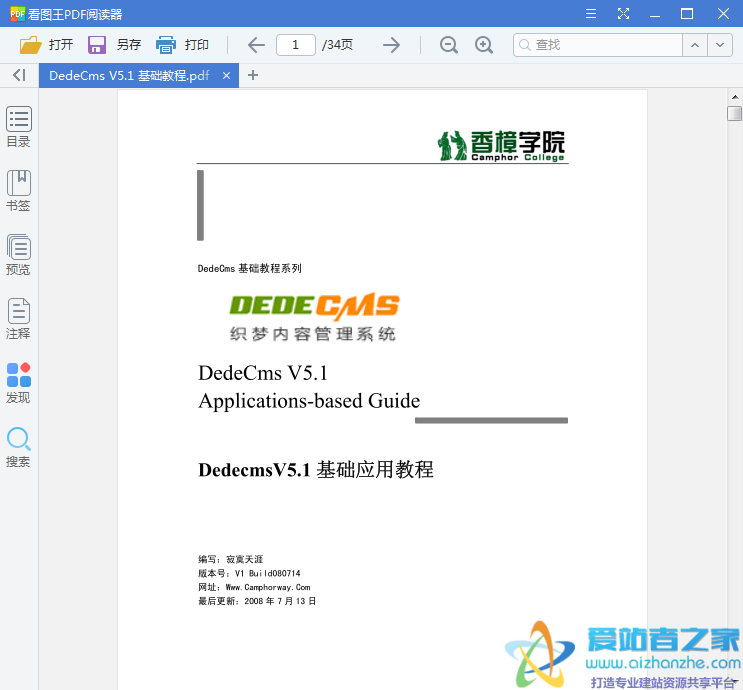
Task: Open the 书签 bookmarks panel
Action: 18,191
